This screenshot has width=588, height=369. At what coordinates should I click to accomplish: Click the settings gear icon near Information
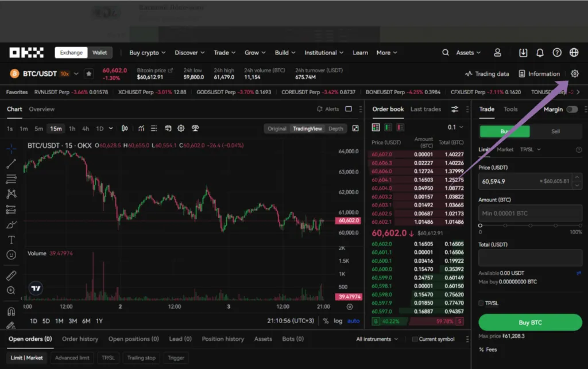click(x=575, y=74)
